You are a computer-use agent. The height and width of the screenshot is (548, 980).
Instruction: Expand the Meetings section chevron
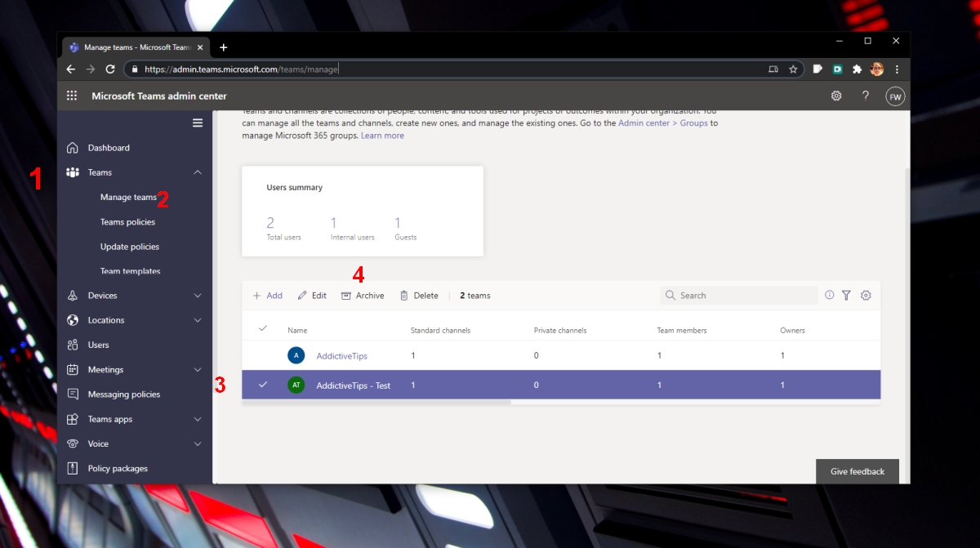pos(198,370)
